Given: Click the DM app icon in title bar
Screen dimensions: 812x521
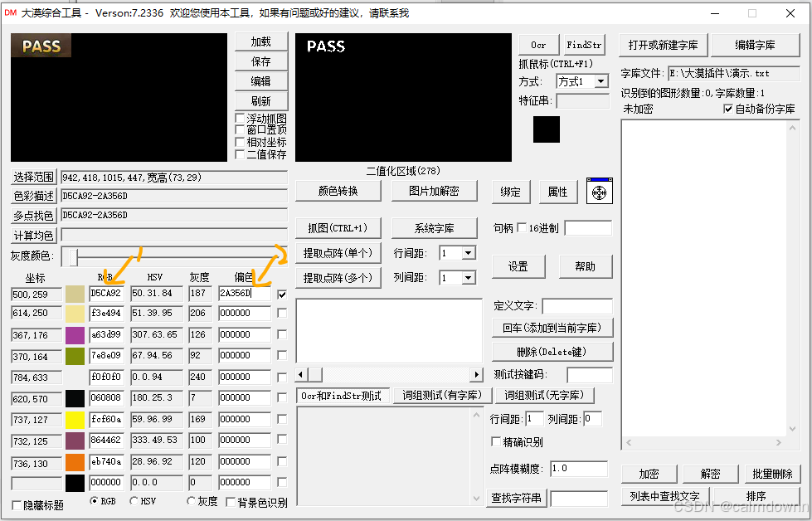Looking at the screenshot, I should (10, 12).
